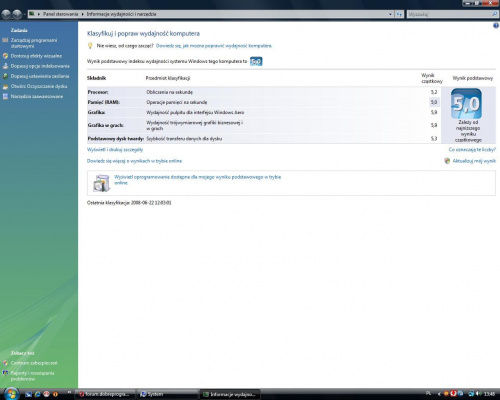Click the Grafika row label
Screen dimensions: 500x400
96,112
